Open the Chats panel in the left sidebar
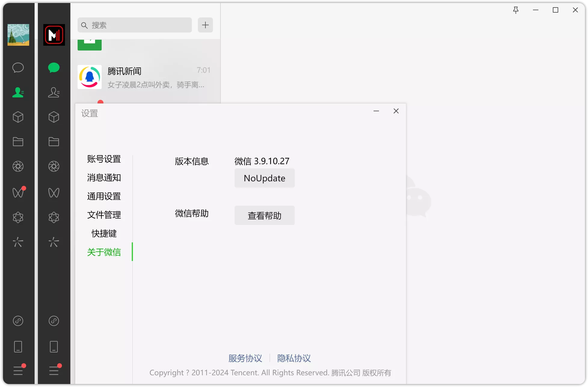Viewport: 588px width, 387px height. coord(18,68)
